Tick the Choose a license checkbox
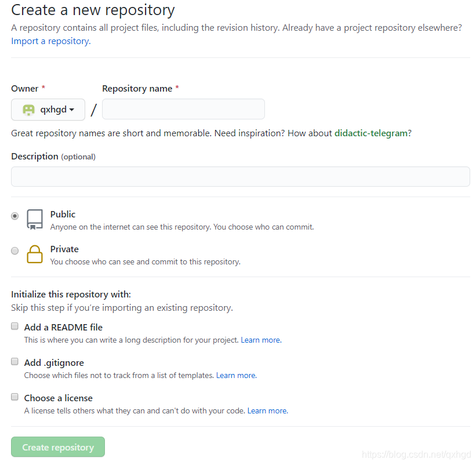The width and height of the screenshot is (476, 465). (15, 397)
